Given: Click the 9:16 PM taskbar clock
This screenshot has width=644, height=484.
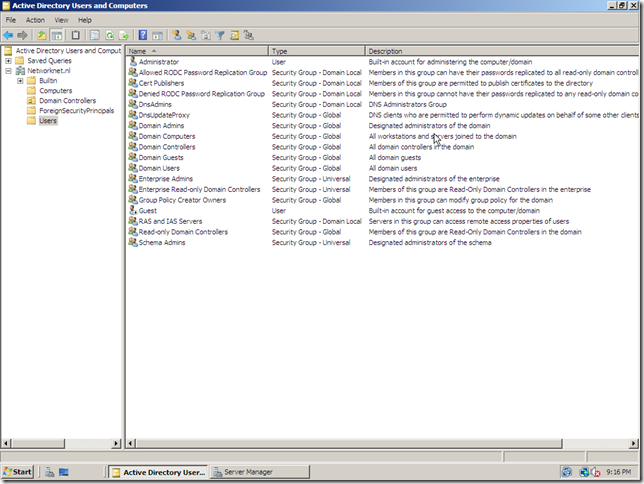Looking at the screenshot, I should (x=619, y=472).
